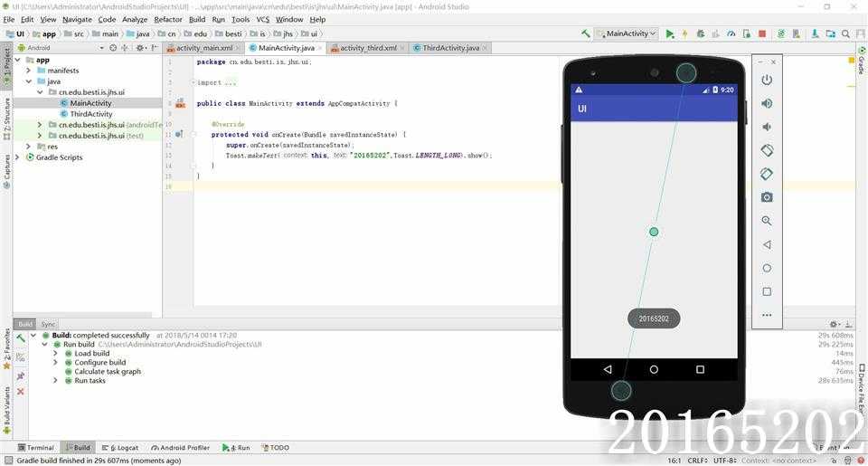Open Project panel gear settings icon
The width and height of the screenshot is (868, 466).
click(x=140, y=48)
